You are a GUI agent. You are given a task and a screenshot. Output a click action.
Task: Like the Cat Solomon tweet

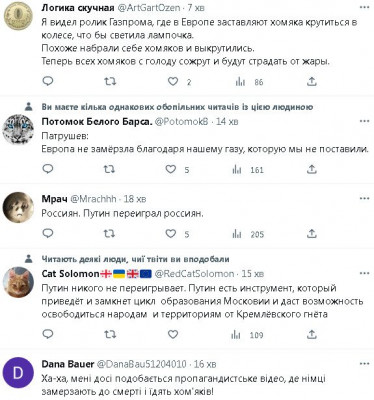(x=173, y=334)
